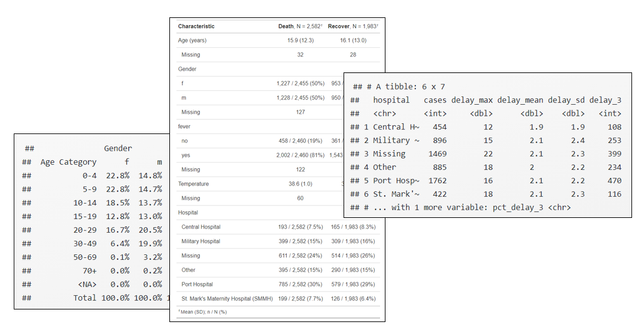The width and height of the screenshot is (644, 331).
Task: Select the Port Hosp~ tibble row
Action: tap(485, 180)
